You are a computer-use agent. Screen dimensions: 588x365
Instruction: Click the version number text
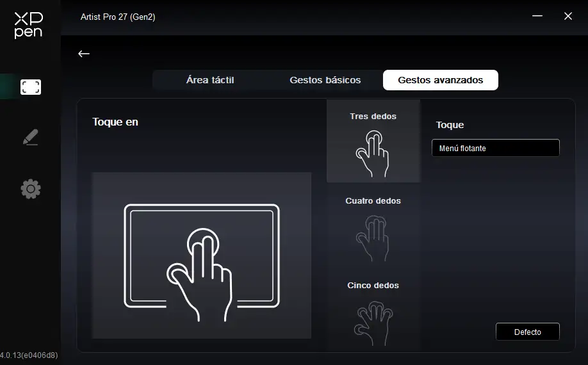pos(29,355)
